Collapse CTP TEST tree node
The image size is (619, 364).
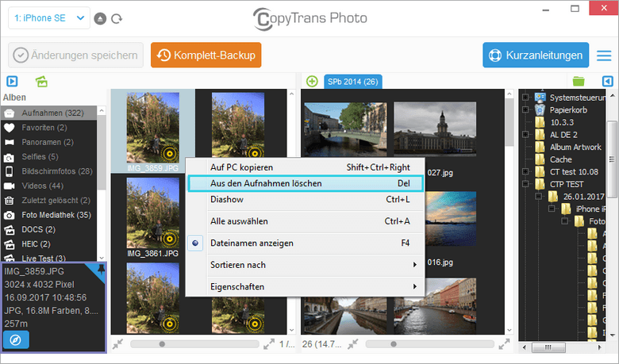525,184
